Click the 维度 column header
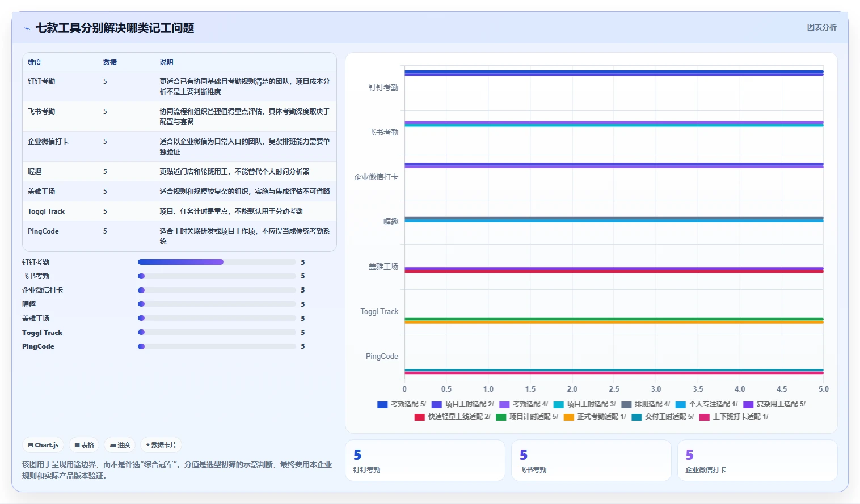The width and height of the screenshot is (860, 504). click(x=35, y=62)
